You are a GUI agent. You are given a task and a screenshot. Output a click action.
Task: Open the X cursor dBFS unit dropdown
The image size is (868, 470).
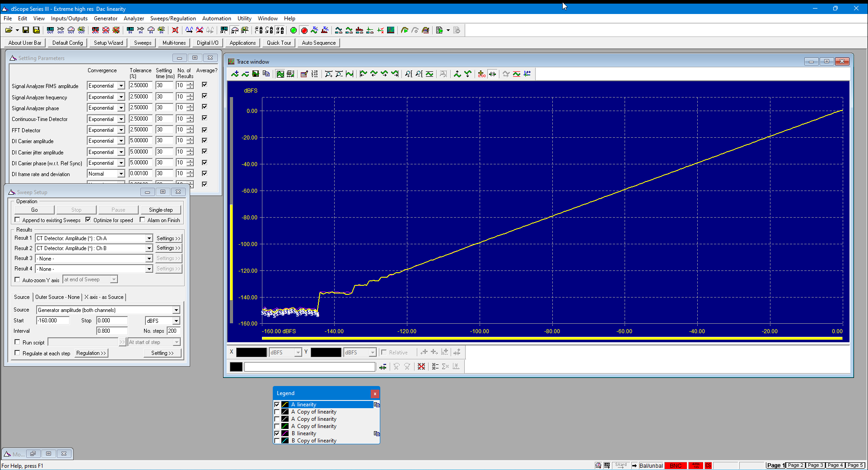pos(298,353)
